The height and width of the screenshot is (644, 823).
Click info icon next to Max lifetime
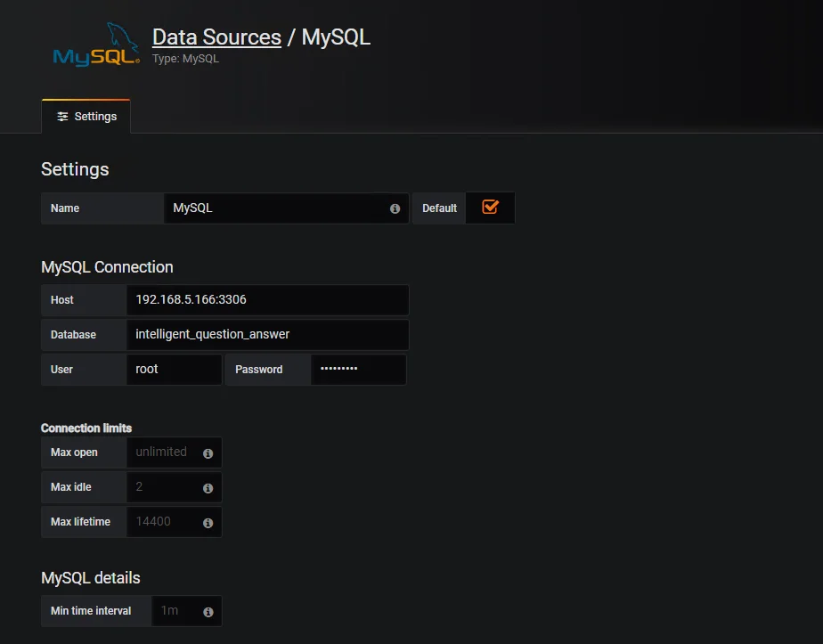coord(208,523)
